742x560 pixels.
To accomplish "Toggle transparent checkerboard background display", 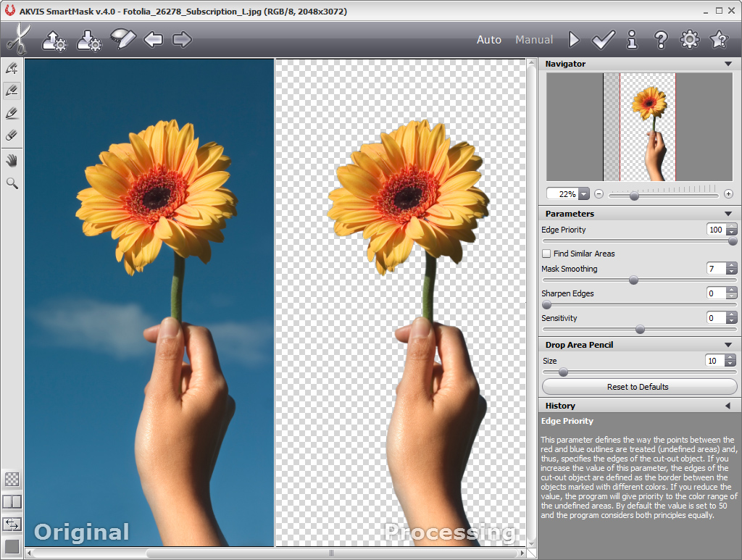I will click(12, 479).
